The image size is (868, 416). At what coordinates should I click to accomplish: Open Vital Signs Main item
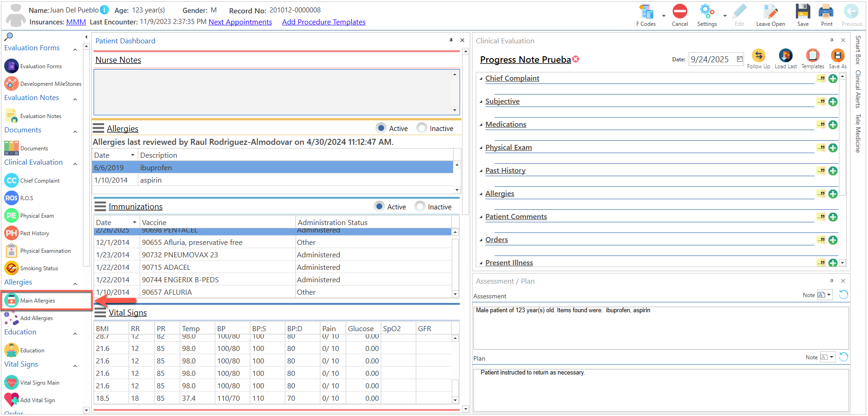pyautogui.click(x=32, y=382)
